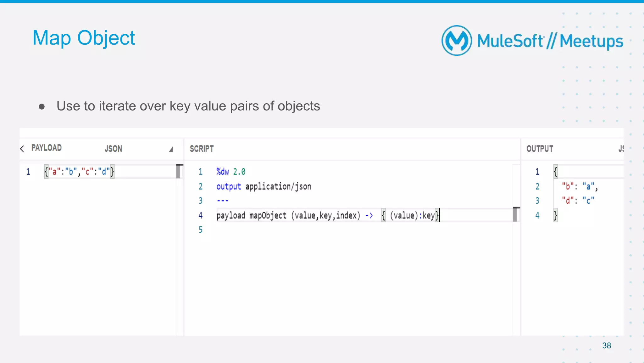Click script line 'output application/json'
644x363 pixels.
click(264, 186)
